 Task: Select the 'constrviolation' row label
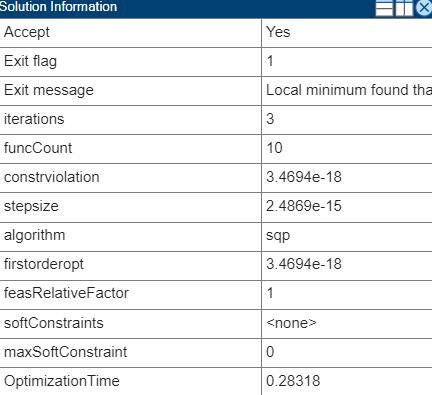pyautogui.click(x=52, y=177)
